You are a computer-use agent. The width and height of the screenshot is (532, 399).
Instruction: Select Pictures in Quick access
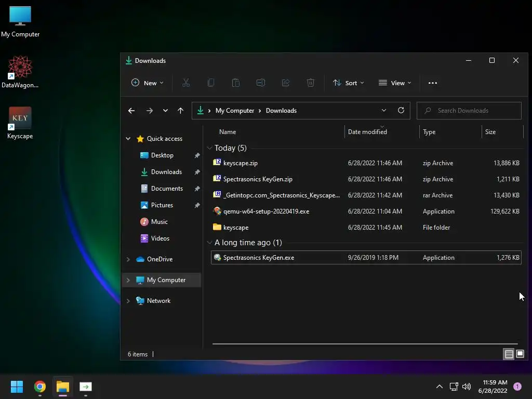(162, 205)
